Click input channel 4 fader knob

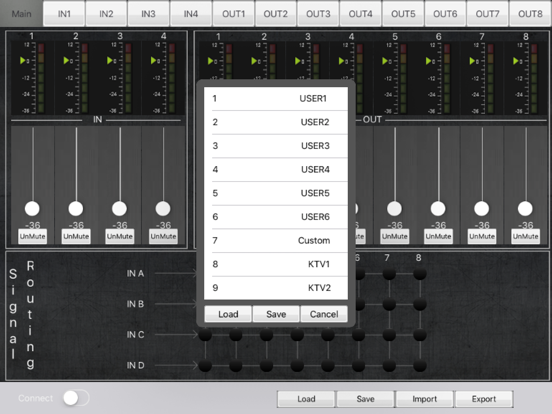(x=163, y=209)
